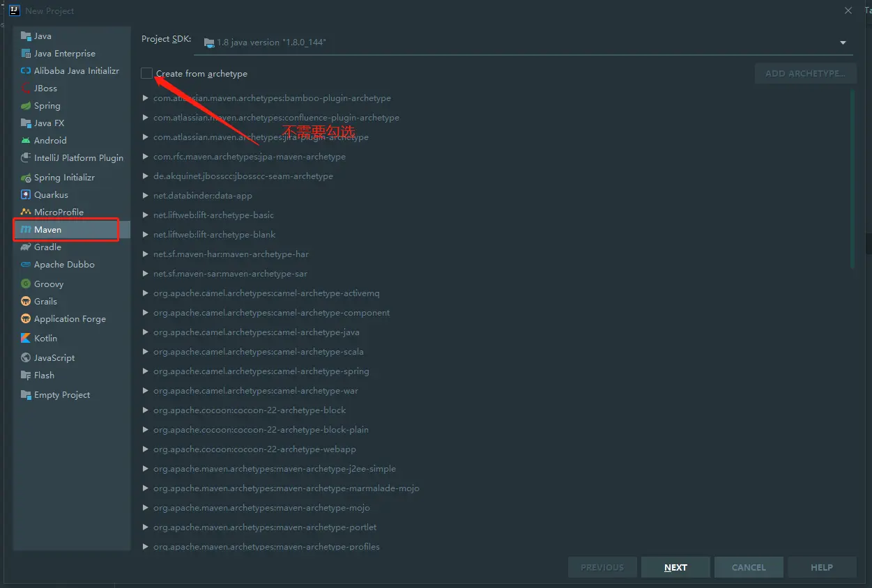This screenshot has width=872, height=588.
Task: Click the IntelliJ Platform Plugin icon
Action: (26, 158)
